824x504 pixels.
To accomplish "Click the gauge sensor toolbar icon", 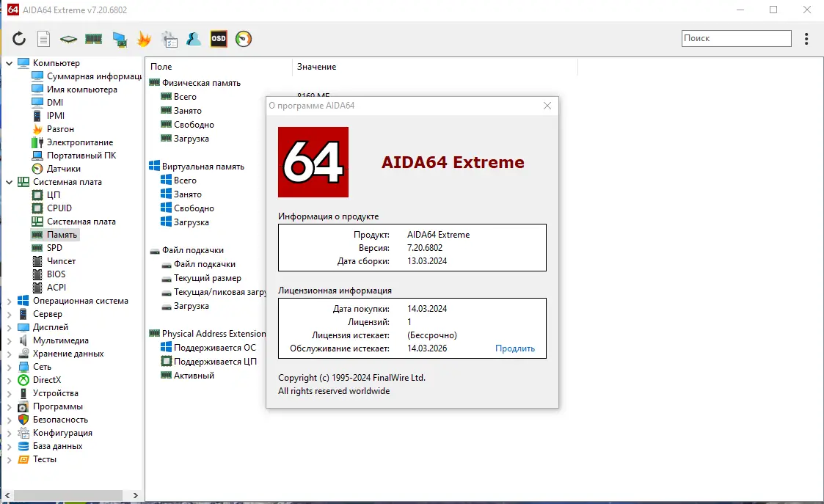I will pyautogui.click(x=244, y=39).
